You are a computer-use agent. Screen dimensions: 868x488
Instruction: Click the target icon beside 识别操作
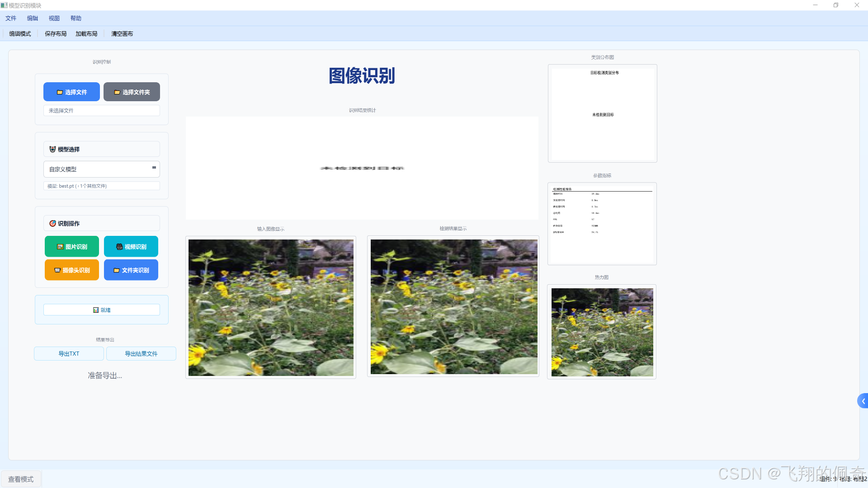pyautogui.click(x=52, y=224)
